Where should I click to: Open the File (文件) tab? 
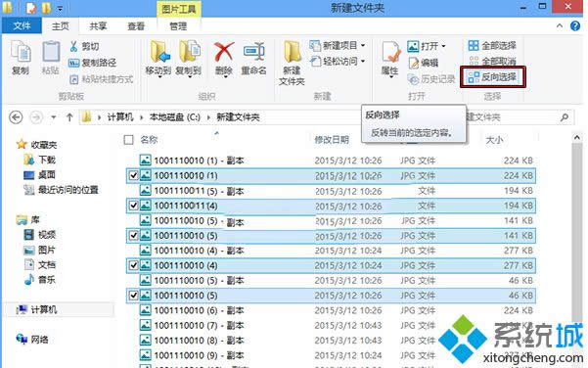coord(22,25)
